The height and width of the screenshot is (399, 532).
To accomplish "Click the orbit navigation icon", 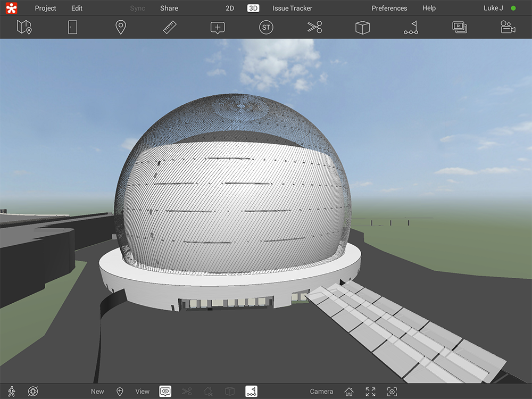I will click(x=33, y=391).
